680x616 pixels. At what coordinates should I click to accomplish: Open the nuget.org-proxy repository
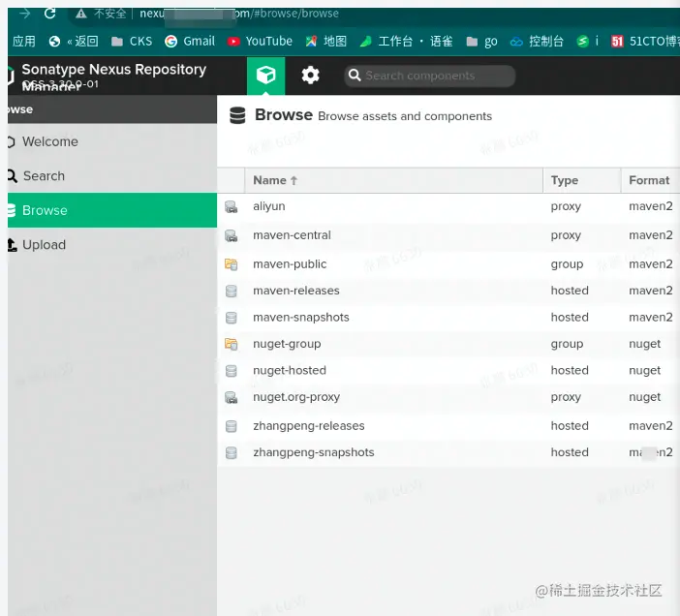click(x=296, y=397)
